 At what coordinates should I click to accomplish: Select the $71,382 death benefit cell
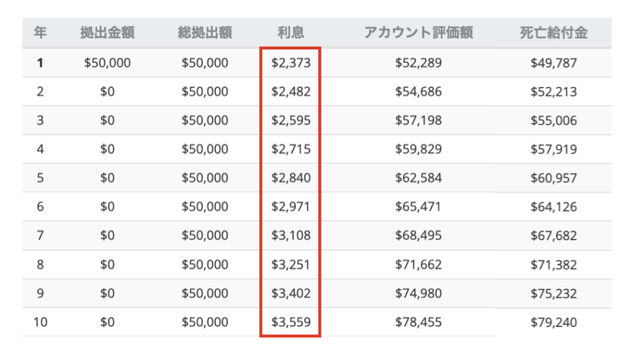point(553,265)
